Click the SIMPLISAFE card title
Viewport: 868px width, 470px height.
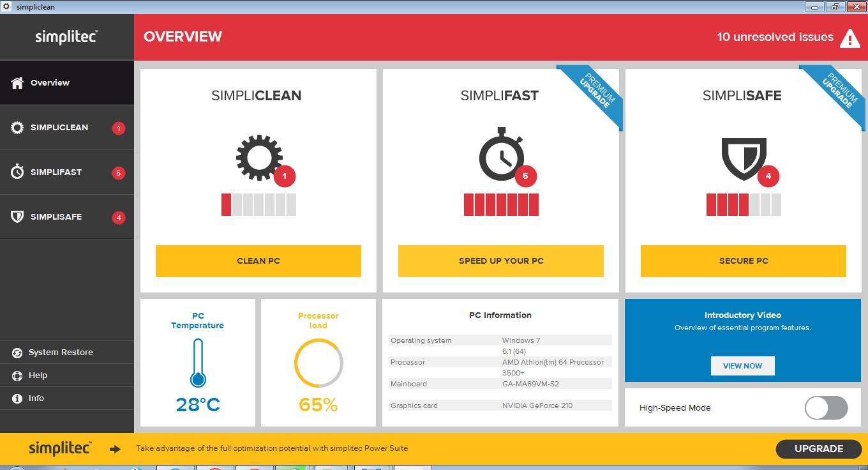pyautogui.click(x=742, y=96)
